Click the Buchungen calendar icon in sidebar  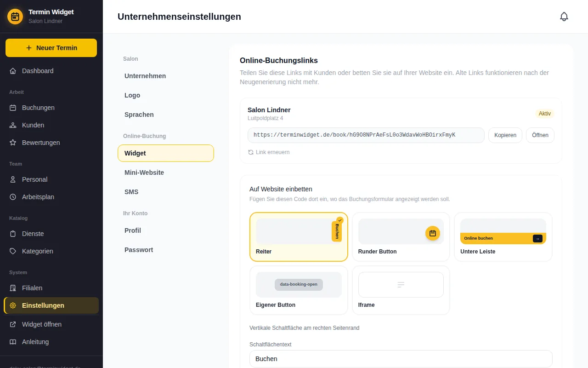[13, 108]
